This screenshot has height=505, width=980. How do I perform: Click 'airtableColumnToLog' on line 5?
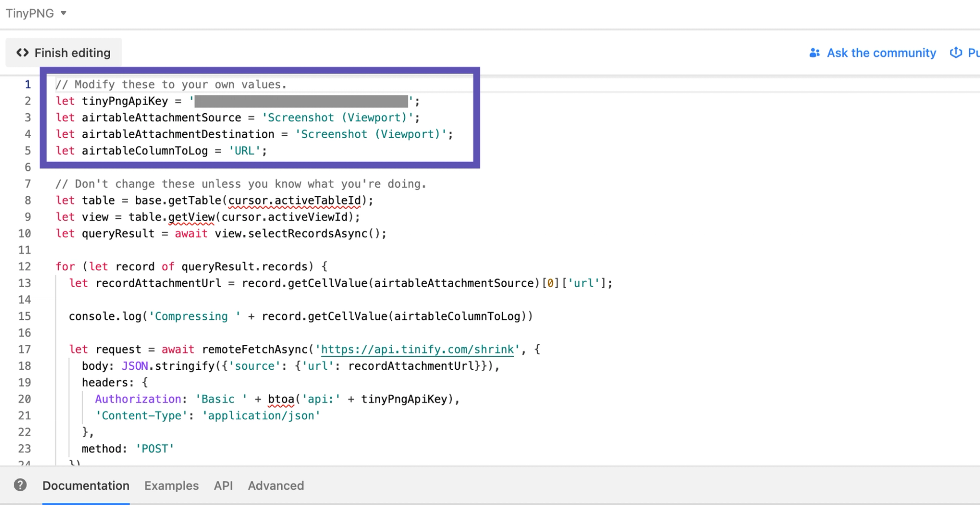pyautogui.click(x=145, y=151)
